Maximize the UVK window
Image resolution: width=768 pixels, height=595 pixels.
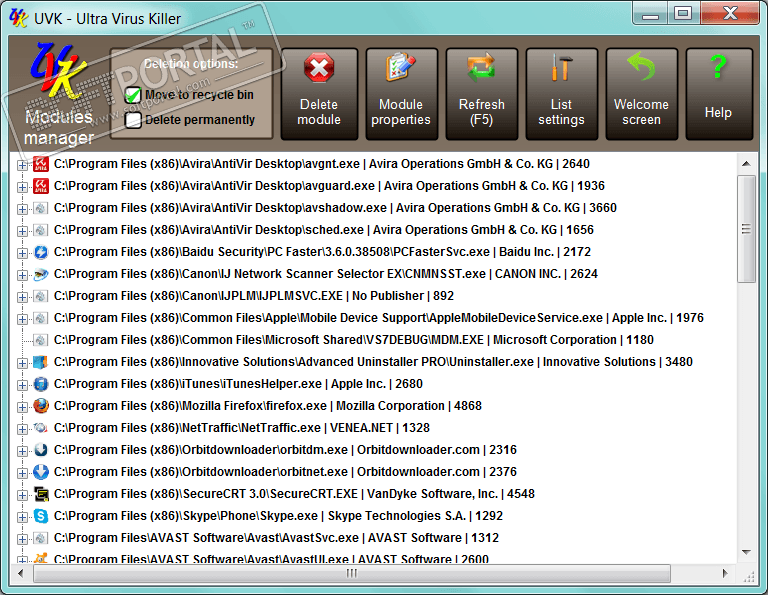[x=683, y=13]
